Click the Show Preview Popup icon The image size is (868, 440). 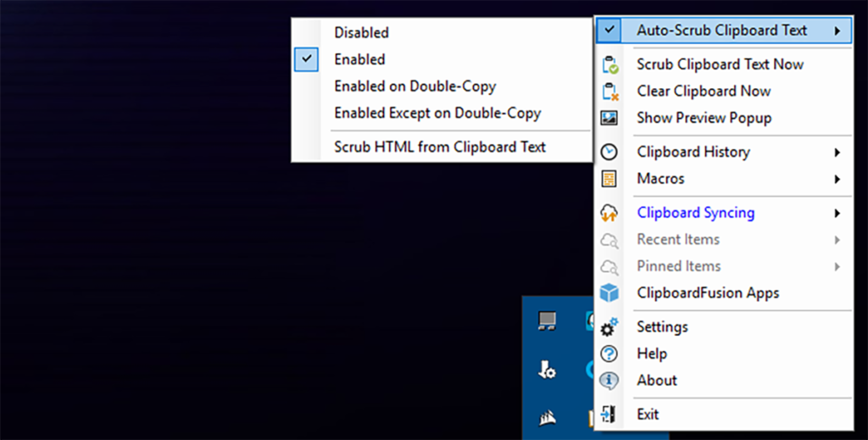(609, 118)
